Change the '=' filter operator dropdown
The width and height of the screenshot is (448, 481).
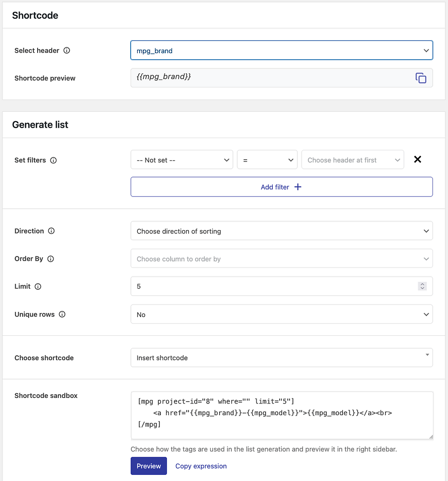267,159
